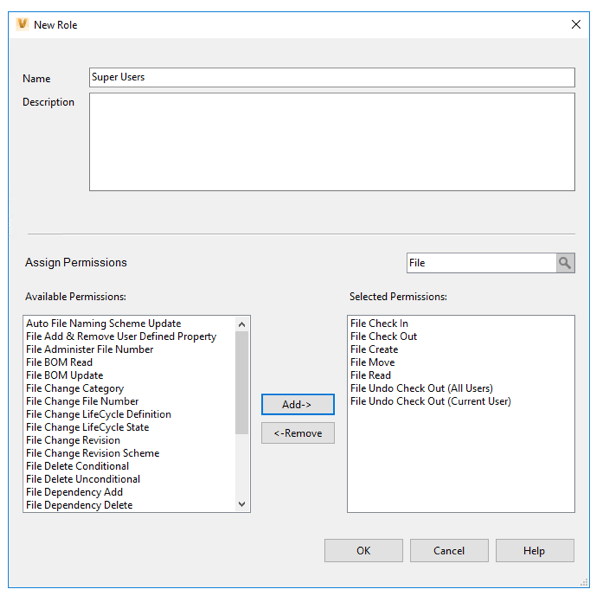Click the Vault icon in title bar
The image size is (595, 595).
[22, 24]
